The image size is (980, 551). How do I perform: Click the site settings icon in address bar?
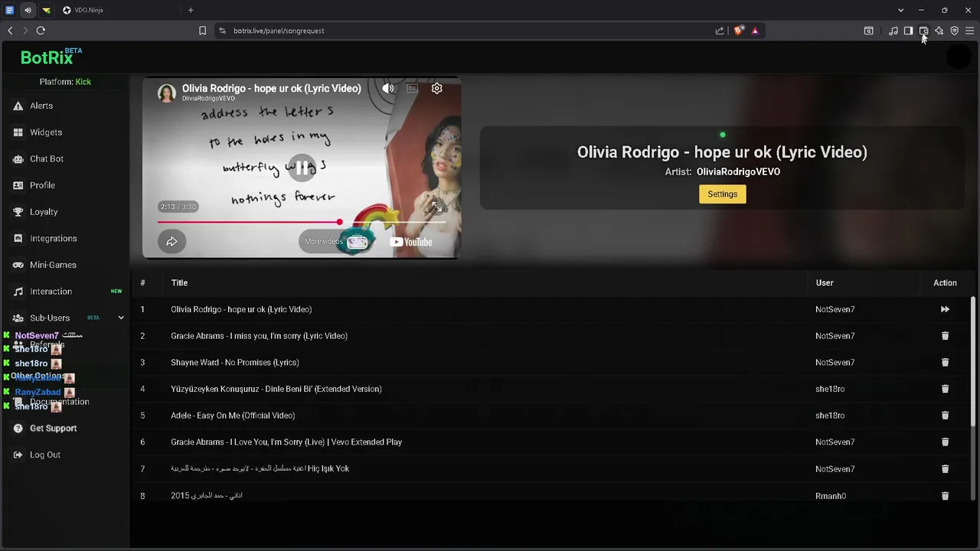[222, 31]
